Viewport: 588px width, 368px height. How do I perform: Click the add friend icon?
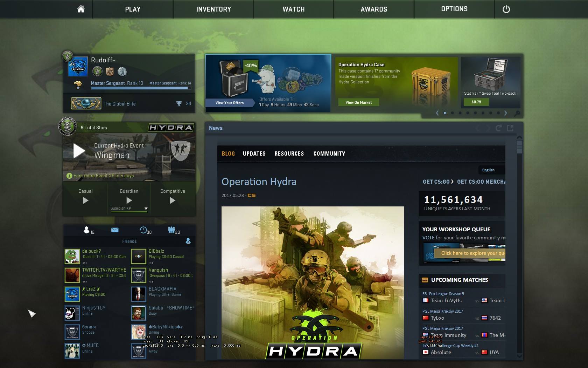[188, 241]
